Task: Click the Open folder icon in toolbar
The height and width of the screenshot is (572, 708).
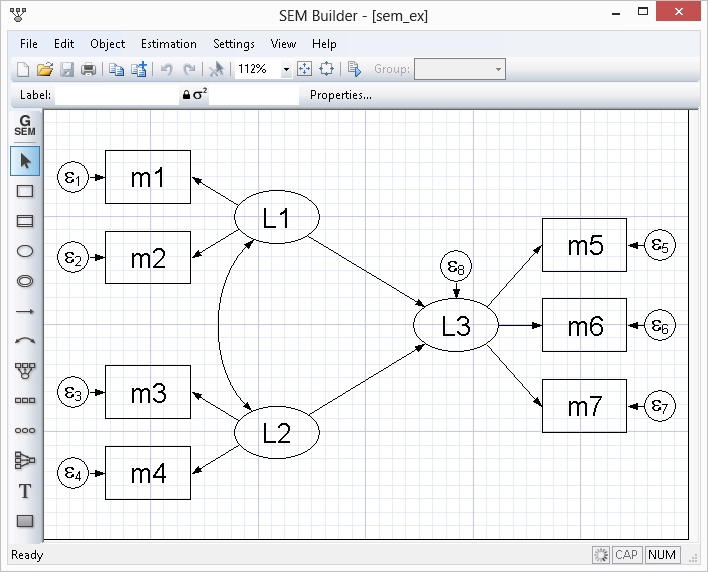Action: click(x=44, y=69)
